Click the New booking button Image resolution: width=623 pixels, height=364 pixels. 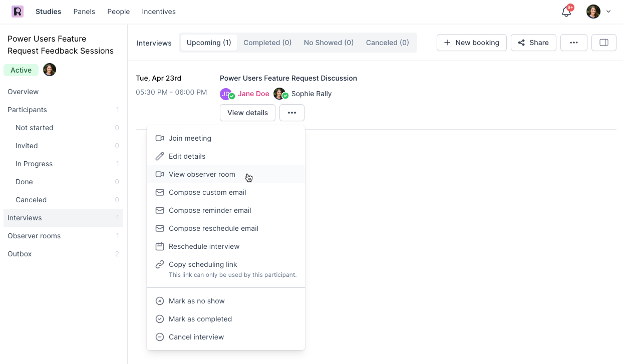click(x=471, y=43)
